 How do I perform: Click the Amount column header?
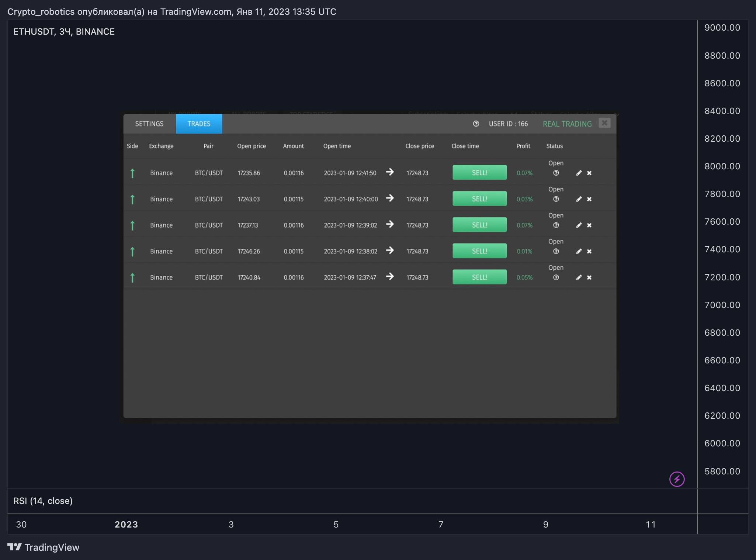(294, 146)
